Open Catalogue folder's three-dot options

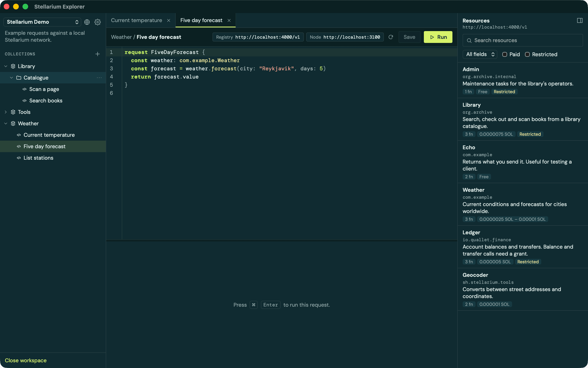[x=99, y=78]
